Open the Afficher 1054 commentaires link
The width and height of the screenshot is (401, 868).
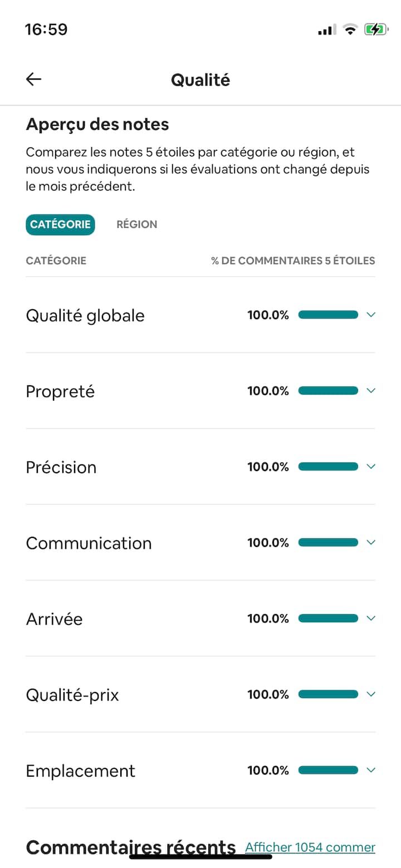click(310, 847)
